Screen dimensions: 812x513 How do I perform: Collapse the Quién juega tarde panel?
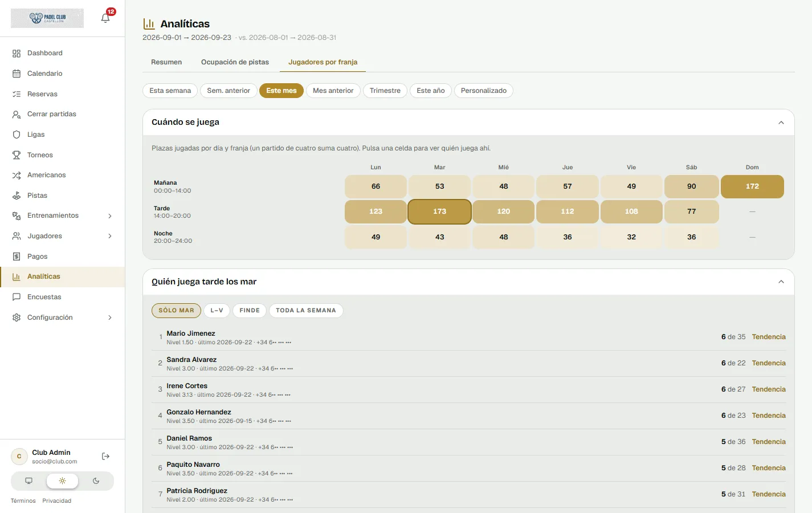click(781, 282)
